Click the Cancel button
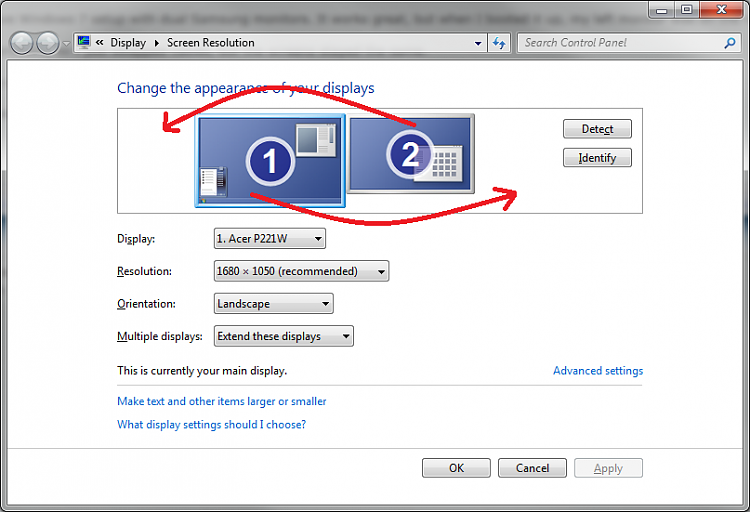Screen dimensions: 750x512 click(x=532, y=468)
